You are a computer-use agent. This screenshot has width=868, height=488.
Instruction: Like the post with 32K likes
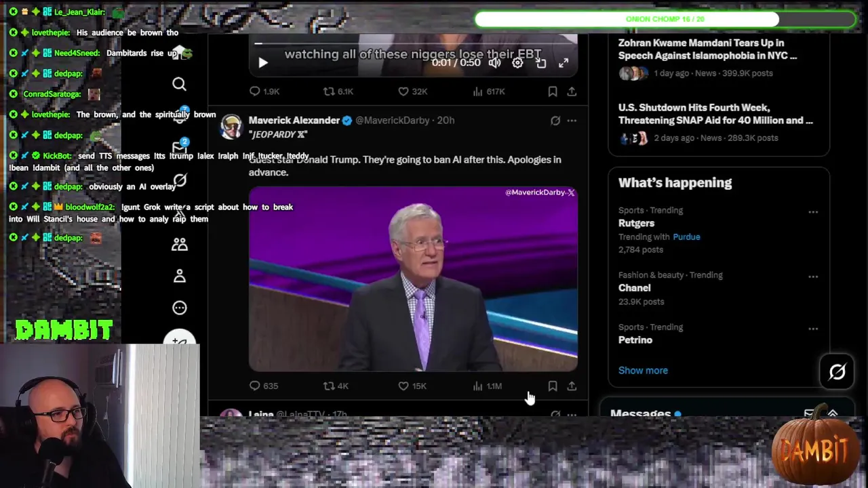click(412, 91)
